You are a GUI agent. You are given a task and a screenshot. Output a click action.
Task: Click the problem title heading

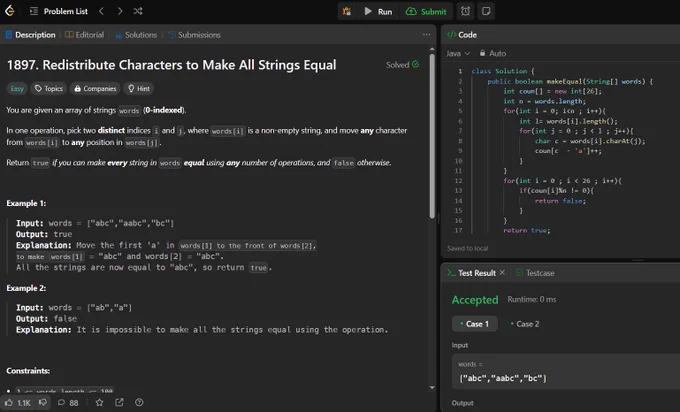pyautogui.click(x=171, y=65)
